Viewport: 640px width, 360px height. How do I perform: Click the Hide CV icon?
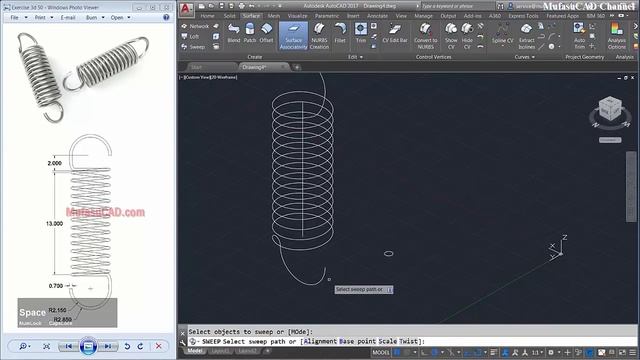tap(467, 36)
